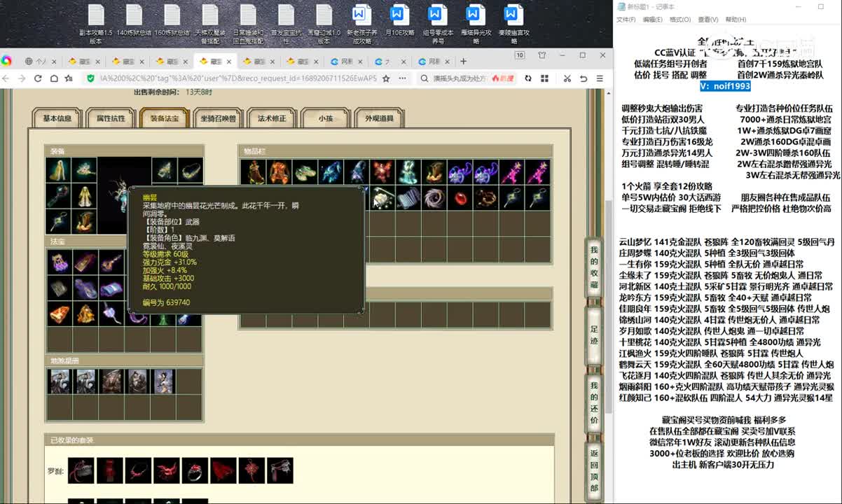The width and height of the screenshot is (842, 504).
Task: Click 返回顶部 side button
Action: click(594, 470)
